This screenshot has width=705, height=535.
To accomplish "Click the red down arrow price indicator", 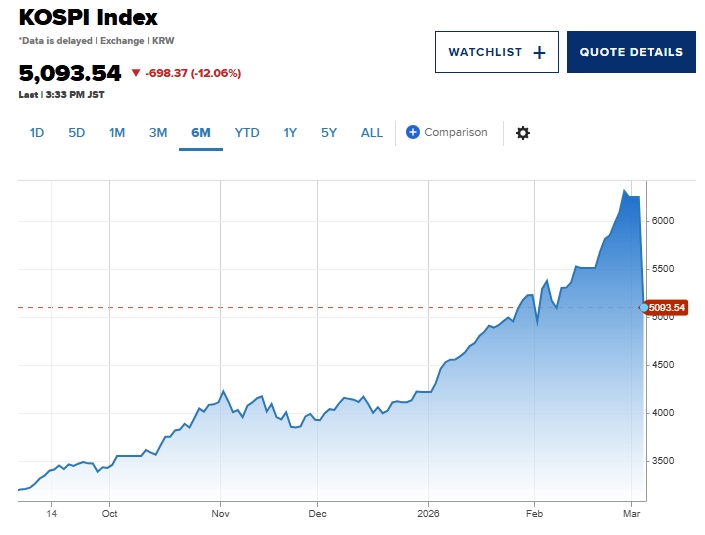I will tap(136, 73).
